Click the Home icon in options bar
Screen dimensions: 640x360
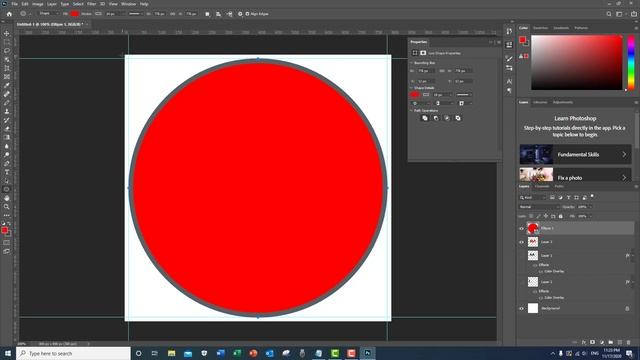(9, 14)
